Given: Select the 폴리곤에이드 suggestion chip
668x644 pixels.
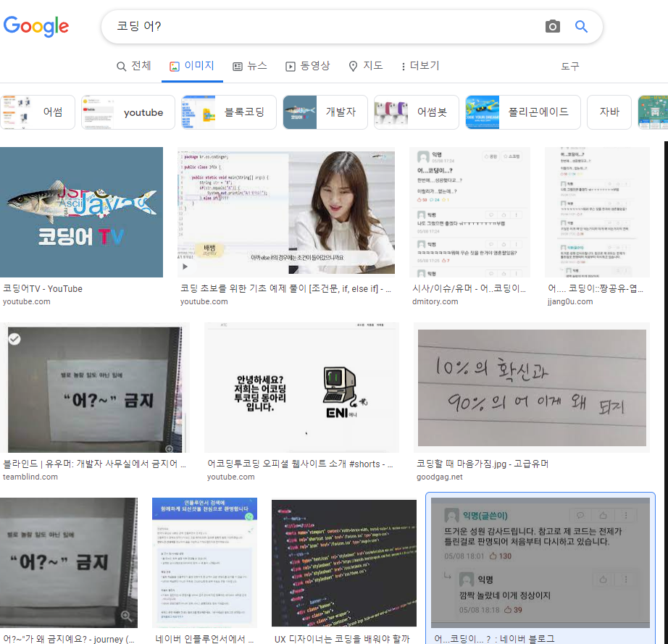Looking at the screenshot, I should click(522, 112).
